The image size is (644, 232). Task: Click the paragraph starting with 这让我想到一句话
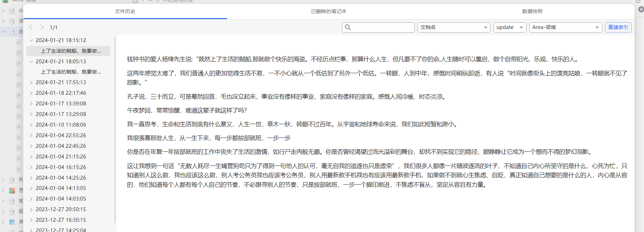pyautogui.click(x=377, y=175)
